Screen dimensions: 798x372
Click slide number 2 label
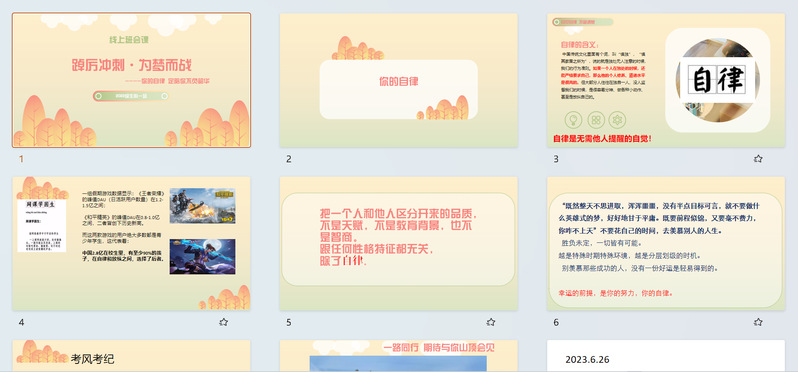[x=289, y=159]
